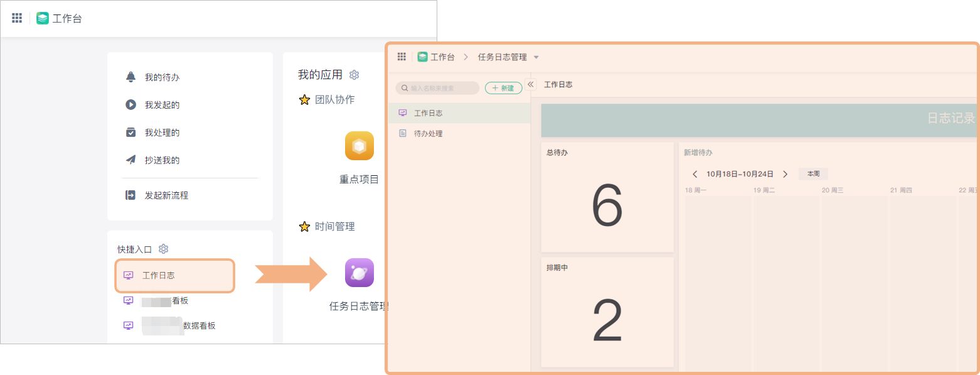Open the purple 任务日志管理 app icon
Screen dimensions: 980x375
[360, 273]
